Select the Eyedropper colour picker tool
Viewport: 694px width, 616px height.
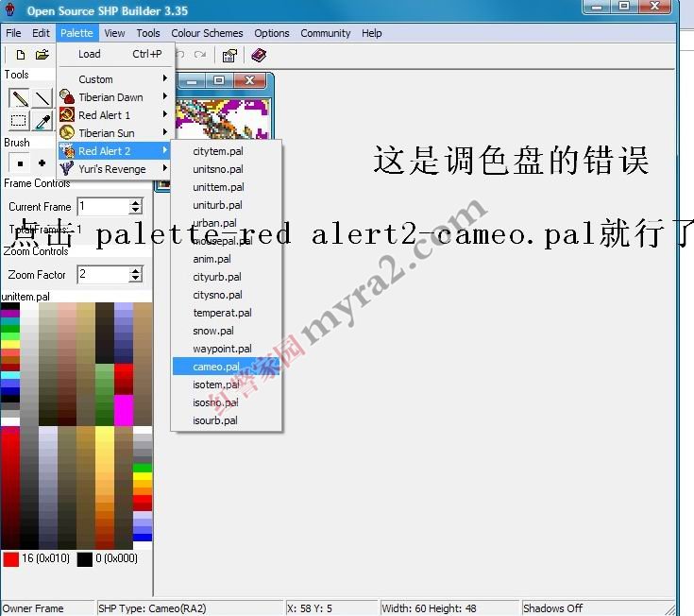pyautogui.click(x=42, y=120)
